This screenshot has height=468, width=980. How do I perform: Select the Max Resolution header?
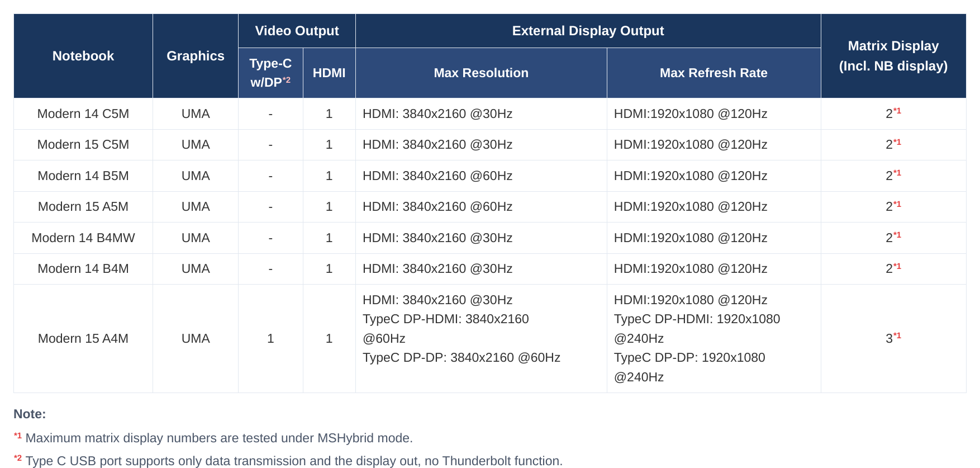coord(481,73)
